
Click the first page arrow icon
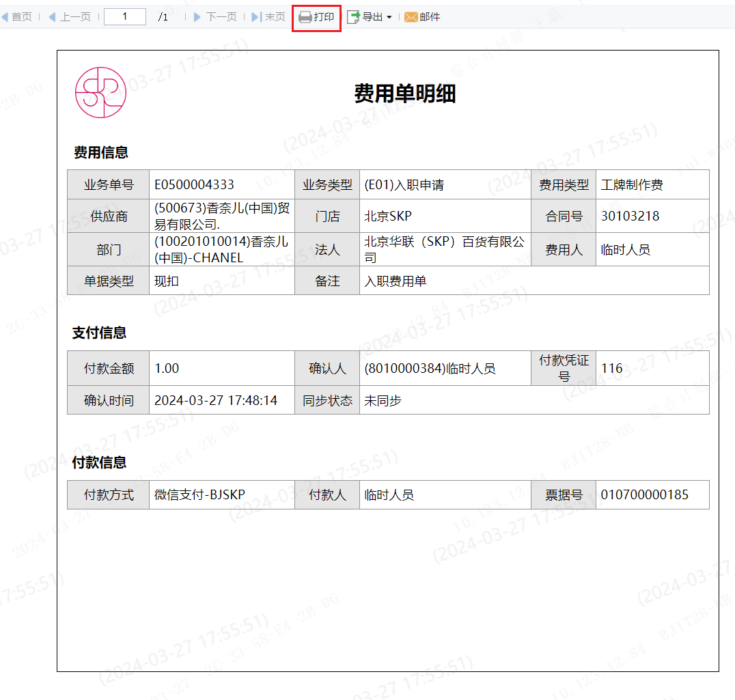5,17
